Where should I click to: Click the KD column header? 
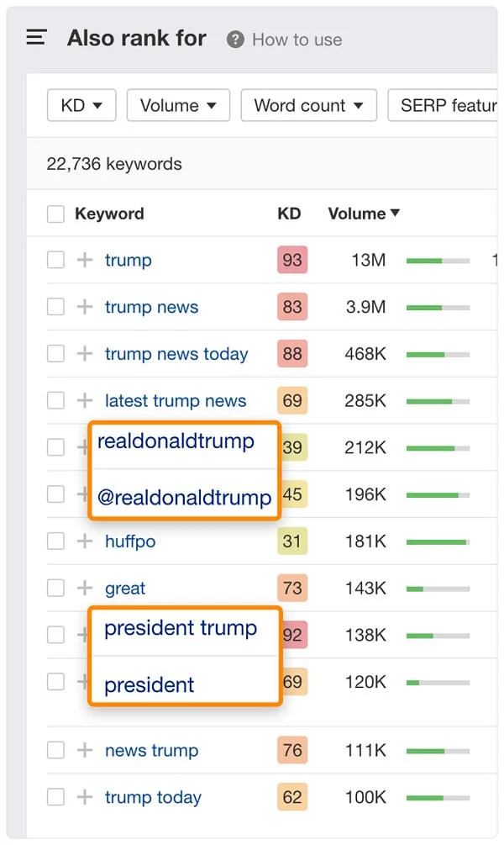[289, 214]
